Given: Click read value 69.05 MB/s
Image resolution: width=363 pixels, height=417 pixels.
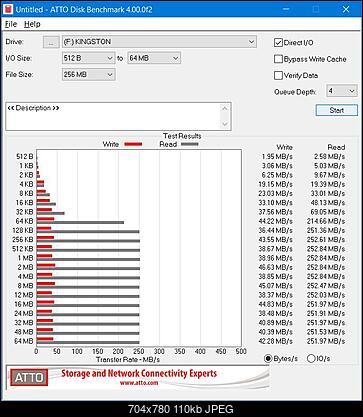Looking at the screenshot, I should click(328, 212).
